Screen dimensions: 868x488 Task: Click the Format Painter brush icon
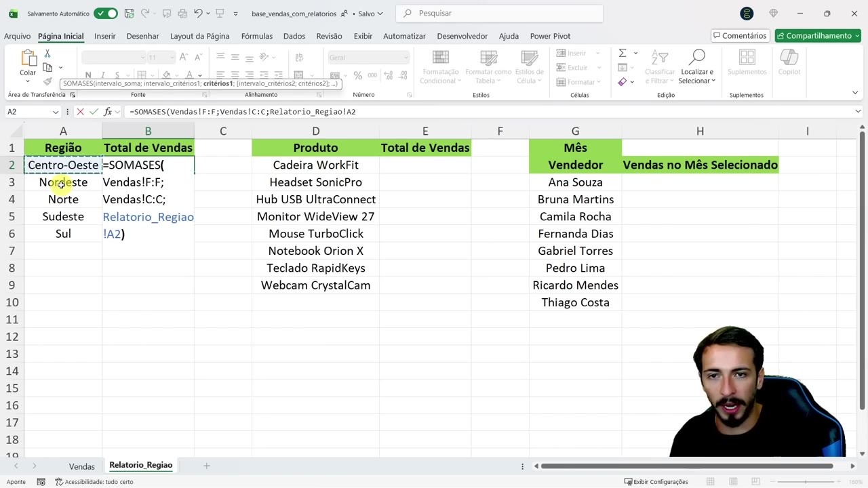pos(47,81)
